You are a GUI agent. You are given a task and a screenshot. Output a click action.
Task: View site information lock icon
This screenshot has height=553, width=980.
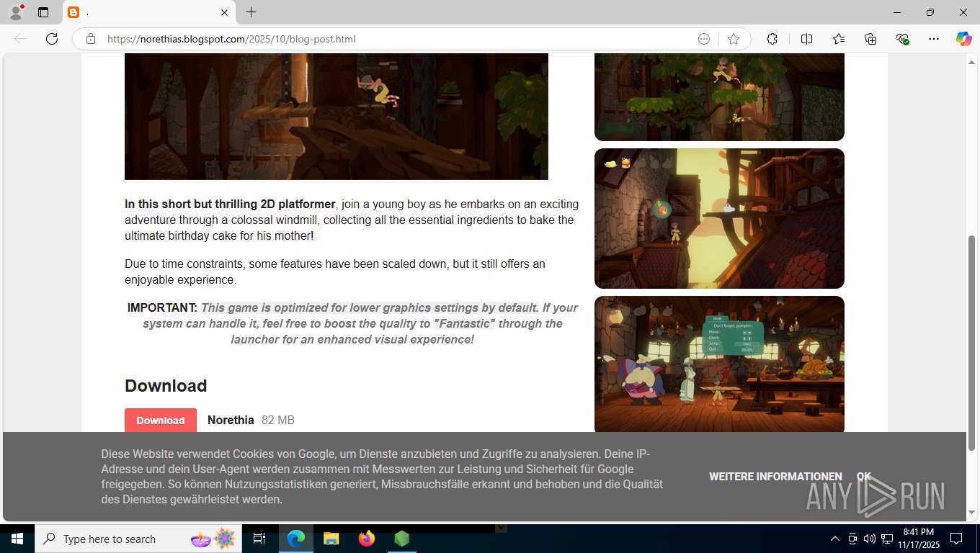pyautogui.click(x=90, y=39)
